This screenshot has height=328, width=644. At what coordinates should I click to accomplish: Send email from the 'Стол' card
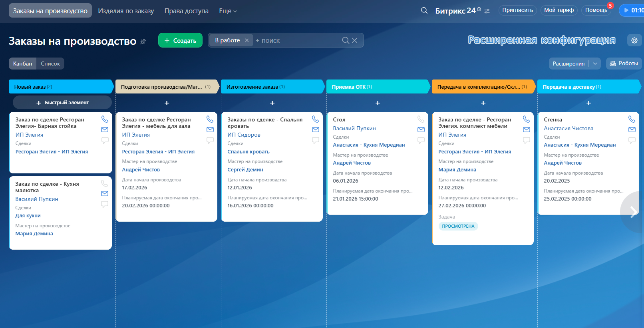tap(421, 129)
